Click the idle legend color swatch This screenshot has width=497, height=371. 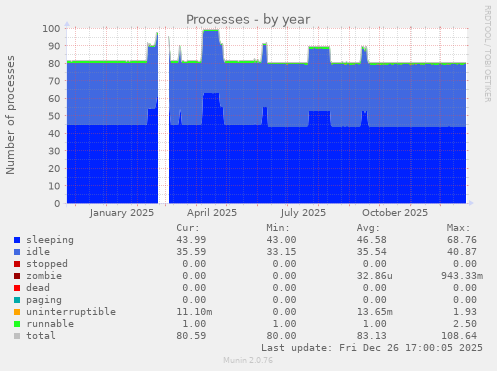[17, 252]
